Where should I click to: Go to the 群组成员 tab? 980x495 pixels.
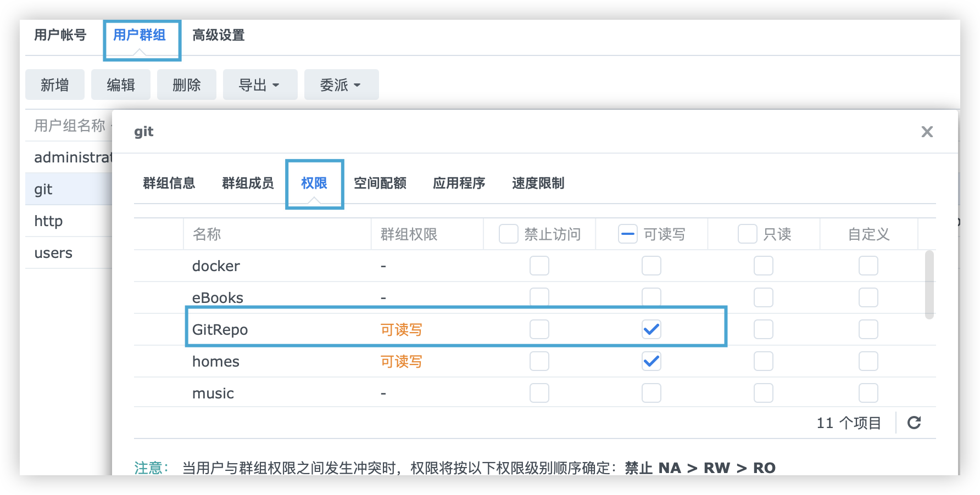248,183
